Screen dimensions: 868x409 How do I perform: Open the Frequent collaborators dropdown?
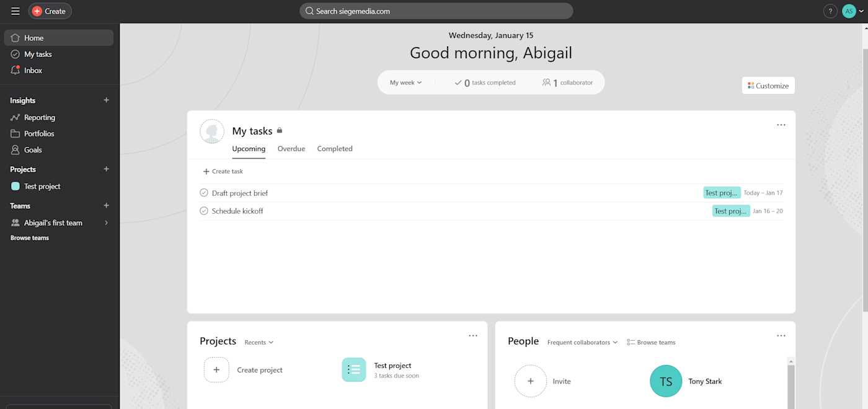(582, 342)
